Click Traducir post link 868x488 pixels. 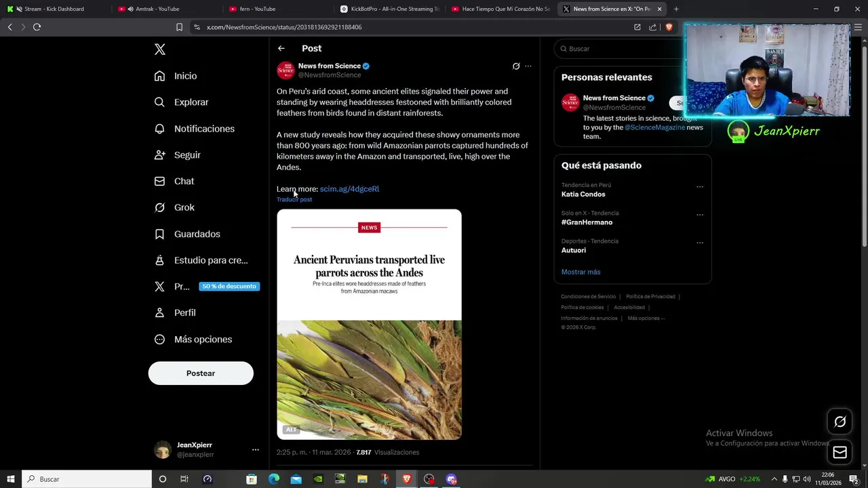click(x=294, y=200)
